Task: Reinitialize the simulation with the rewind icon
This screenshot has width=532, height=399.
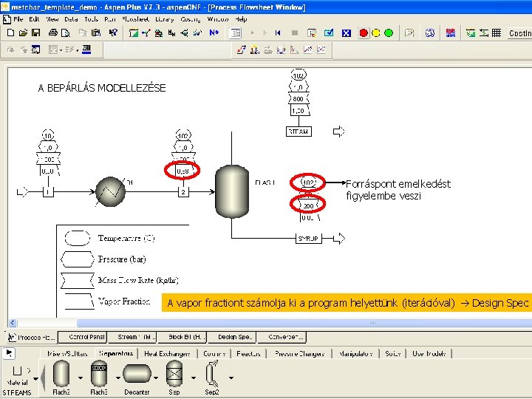Action: (279, 33)
